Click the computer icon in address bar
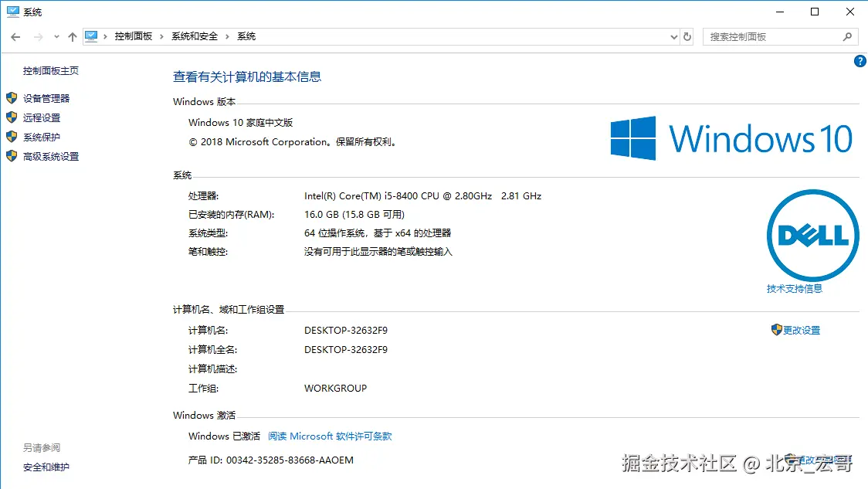Screen dimensions: 868x489 pos(91,36)
